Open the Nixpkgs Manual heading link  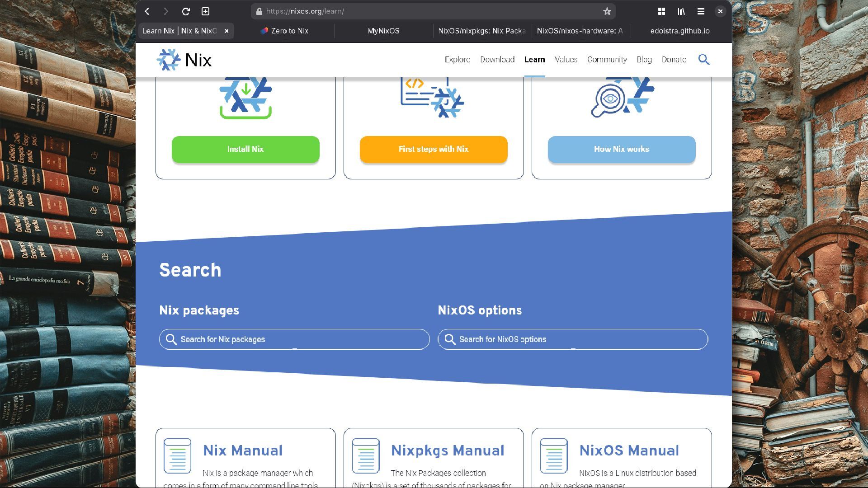448,450
